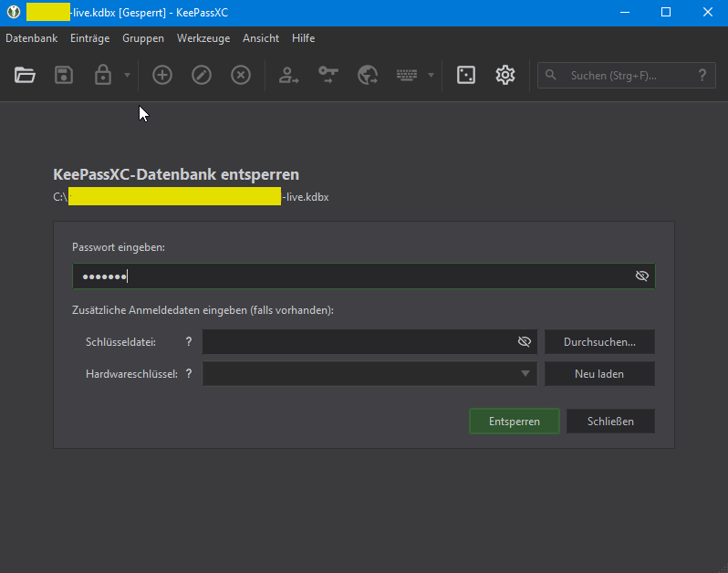Click the Schließen button
The height and width of the screenshot is (573, 728).
[610, 422]
